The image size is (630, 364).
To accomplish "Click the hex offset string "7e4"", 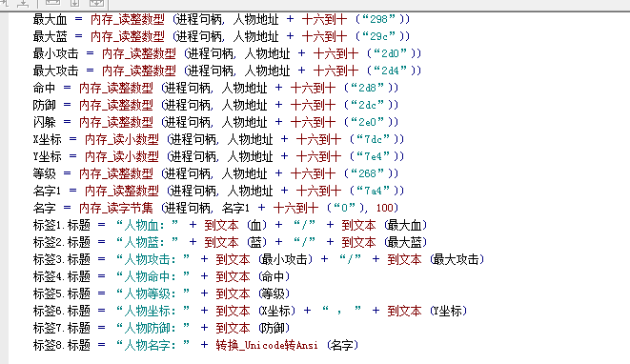I will click(373, 156).
